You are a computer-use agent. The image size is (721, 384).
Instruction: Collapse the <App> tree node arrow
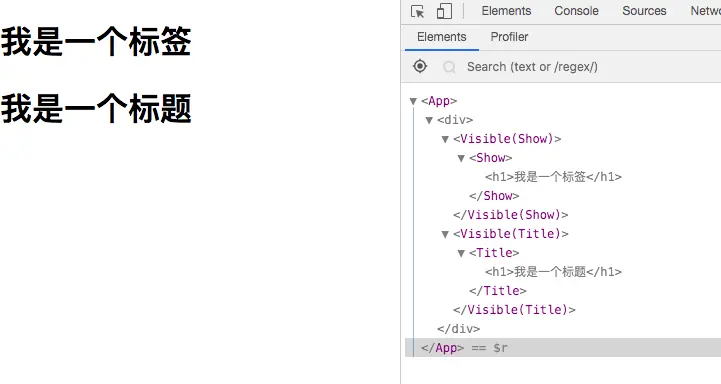(x=413, y=101)
